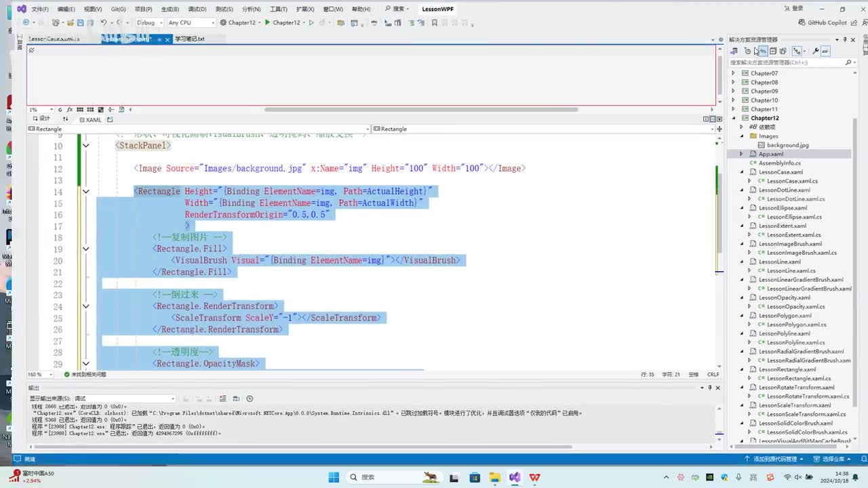Toggle the preview selected items icon in Solution Explorer
Viewport: 868px width, 488px height.
pos(825,52)
